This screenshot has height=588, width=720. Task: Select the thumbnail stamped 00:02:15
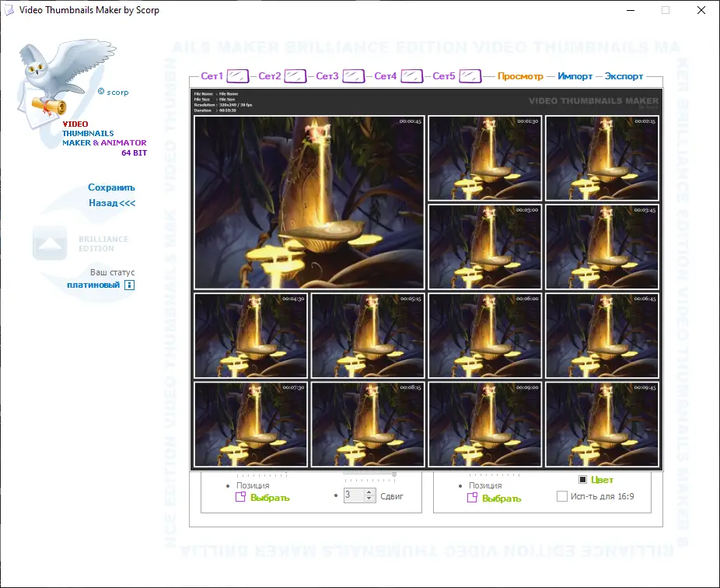pyautogui.click(x=602, y=158)
